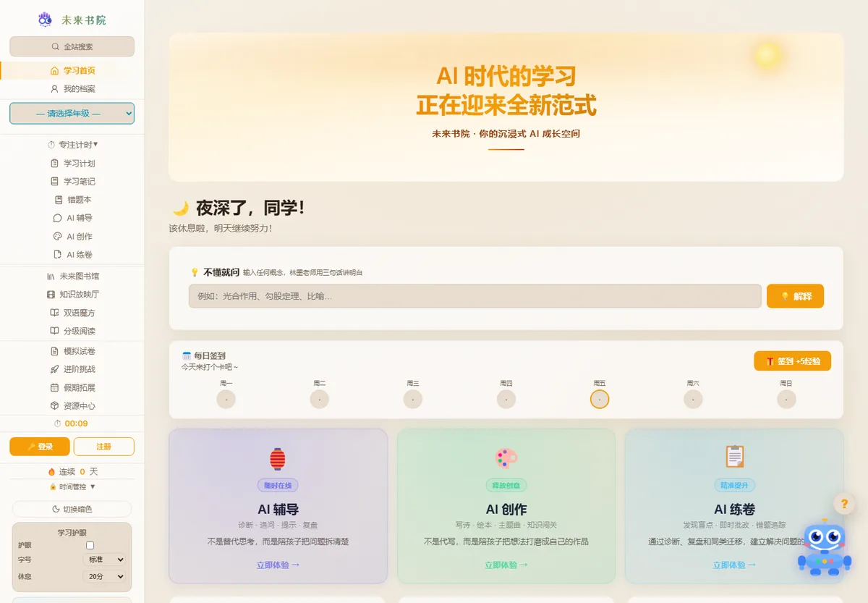The height and width of the screenshot is (603, 868).
Task: Toggle the 周三 check-in circle
Action: [x=413, y=399]
